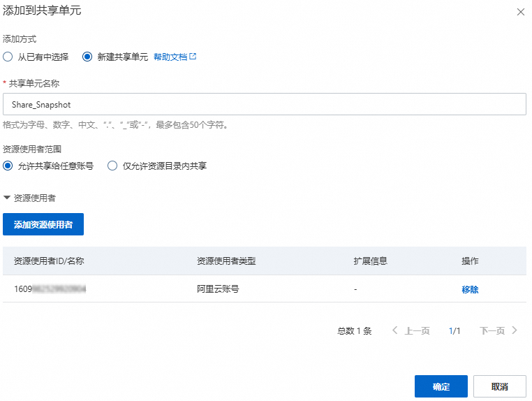Confirm with the 确定 button
This screenshot has height=401, width=532.
[x=441, y=386]
